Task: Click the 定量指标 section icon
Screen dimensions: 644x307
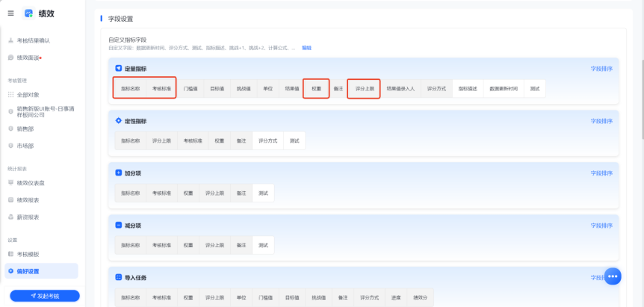Action: pos(119,69)
